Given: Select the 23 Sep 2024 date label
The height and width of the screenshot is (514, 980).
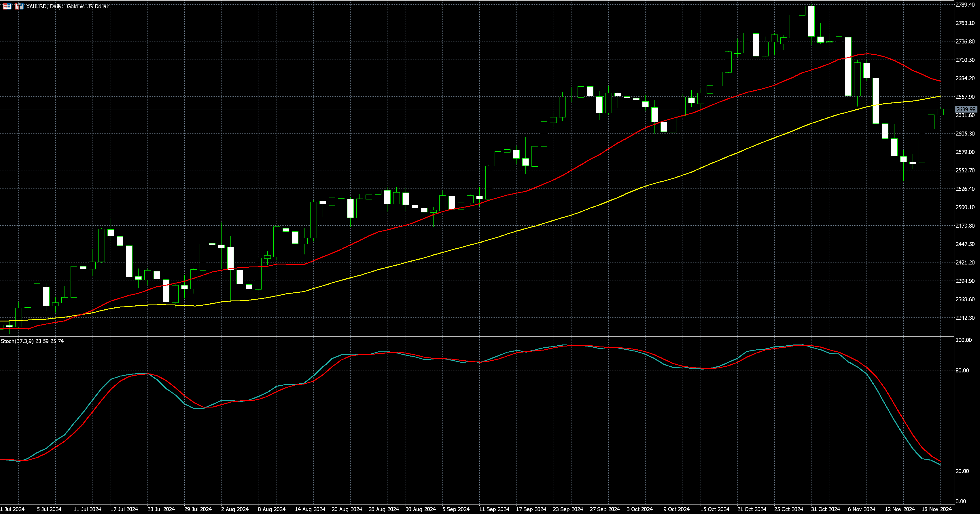Looking at the screenshot, I should [x=567, y=509].
